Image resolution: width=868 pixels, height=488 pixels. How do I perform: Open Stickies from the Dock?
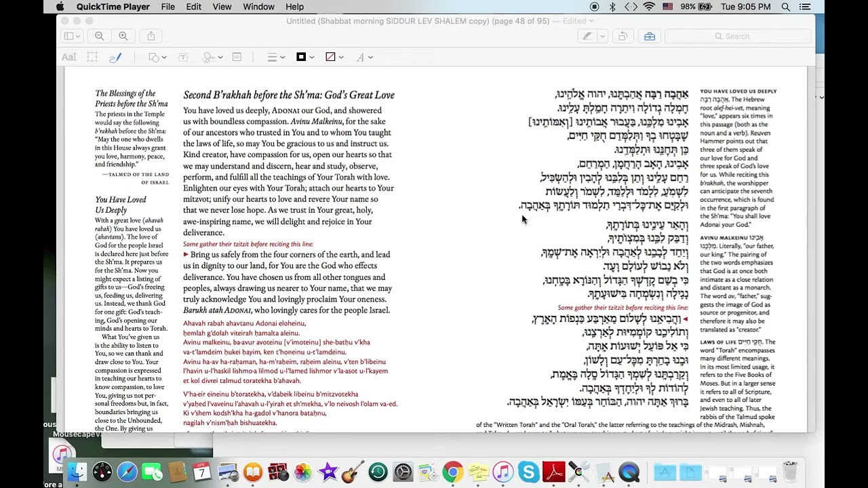[x=478, y=472]
